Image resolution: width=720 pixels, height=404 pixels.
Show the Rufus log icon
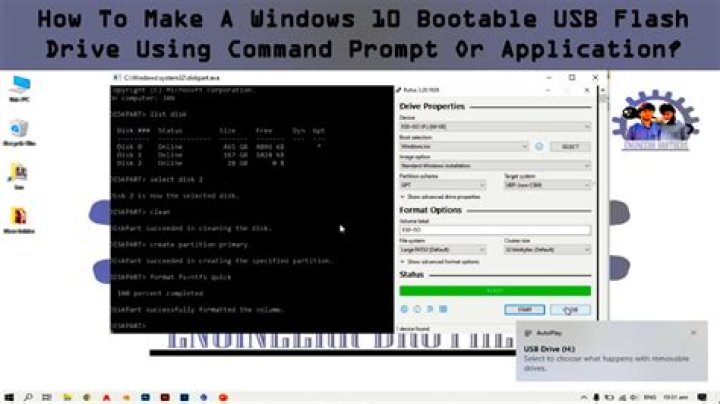[443, 309]
